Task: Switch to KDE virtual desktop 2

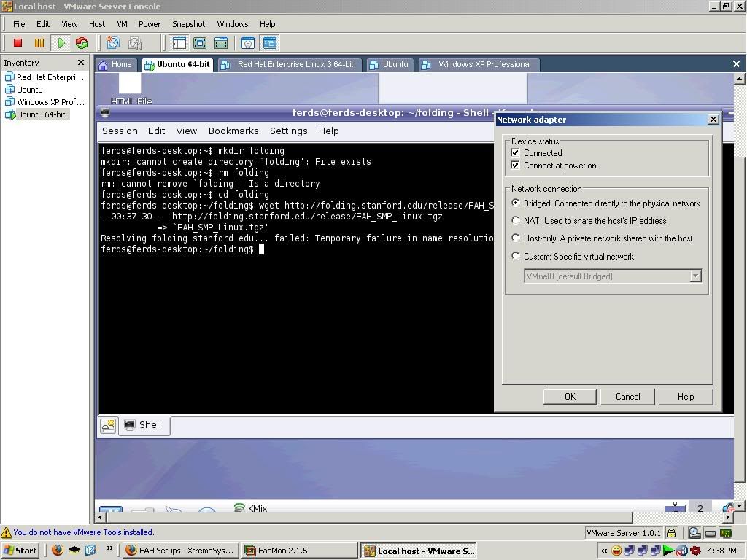Action: (x=700, y=507)
